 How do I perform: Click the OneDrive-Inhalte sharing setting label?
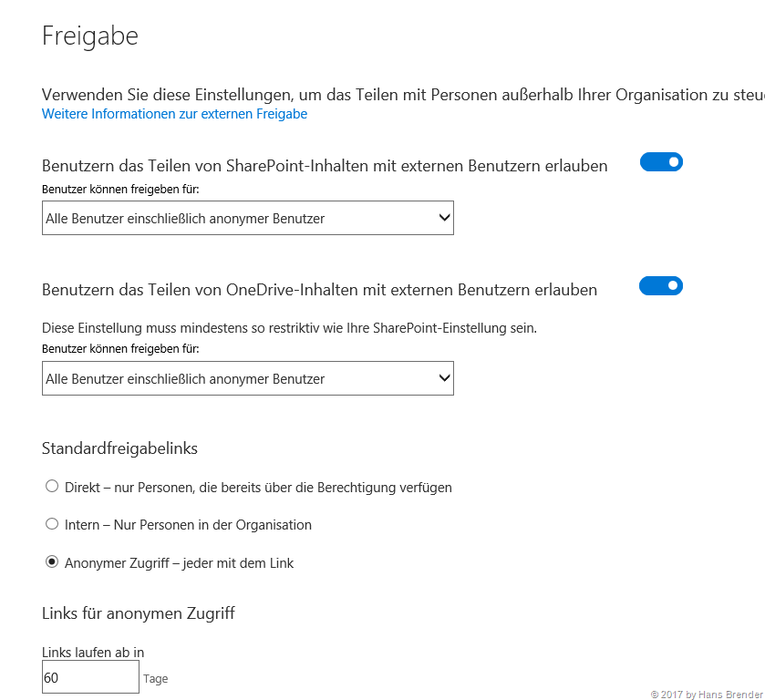319,290
